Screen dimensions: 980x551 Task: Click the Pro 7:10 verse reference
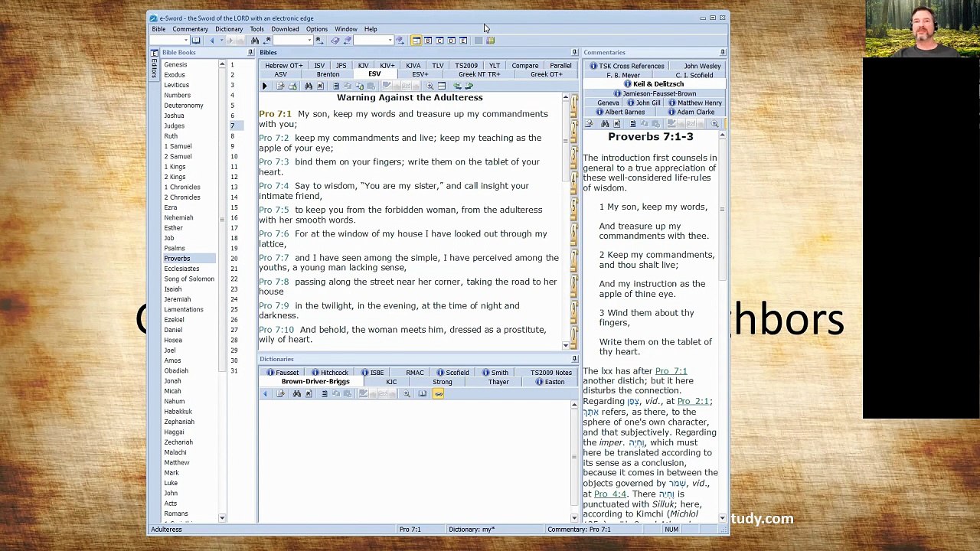coord(276,330)
